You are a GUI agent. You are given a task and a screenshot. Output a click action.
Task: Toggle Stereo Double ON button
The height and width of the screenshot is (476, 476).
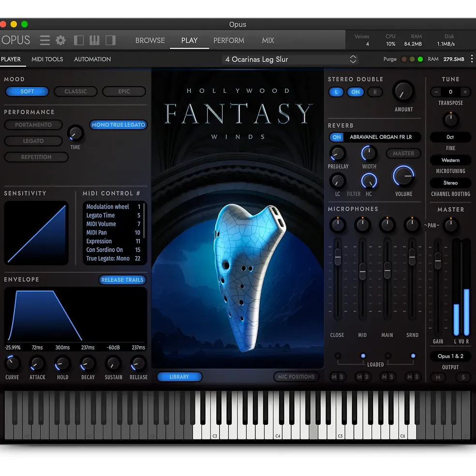click(356, 92)
